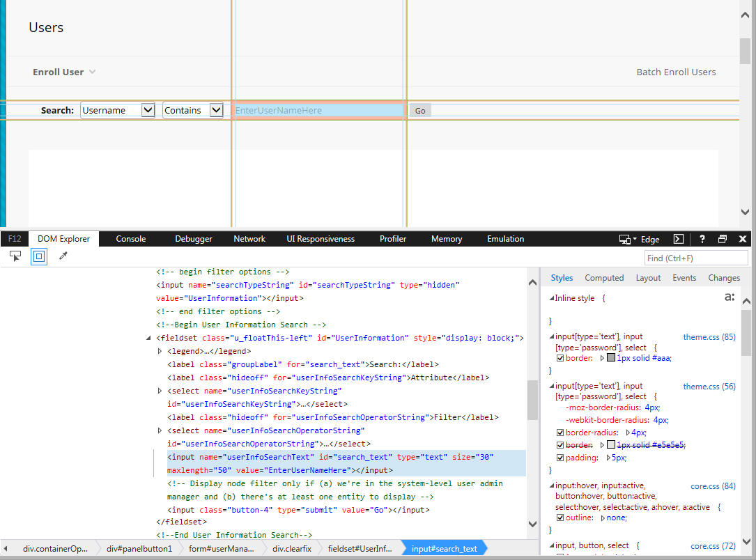Screen dimensions: 756x560
Task: Open the Contains filter dropdown
Action: [x=193, y=110]
